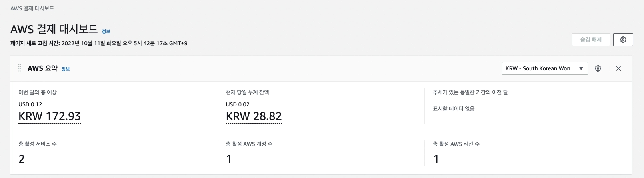
Task: Expand the KRW - South Korean Won dropdown
Action: click(544, 68)
